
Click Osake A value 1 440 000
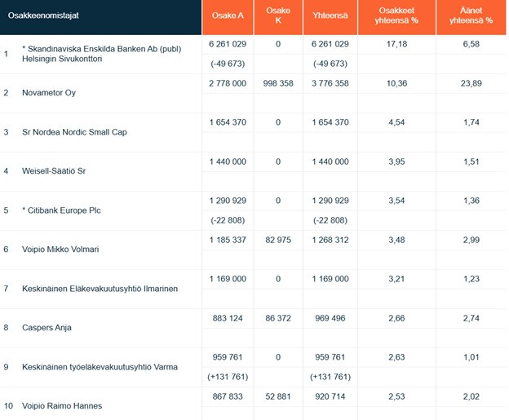tap(228, 161)
